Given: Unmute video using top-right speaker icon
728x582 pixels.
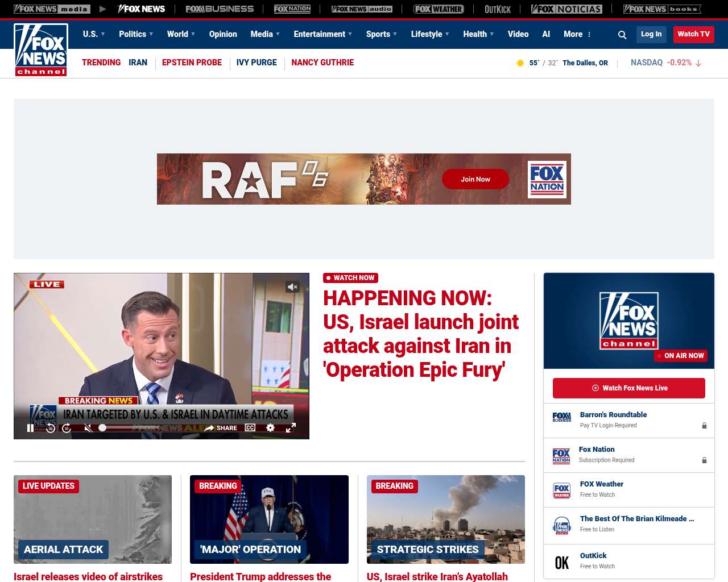Looking at the screenshot, I should (292, 287).
